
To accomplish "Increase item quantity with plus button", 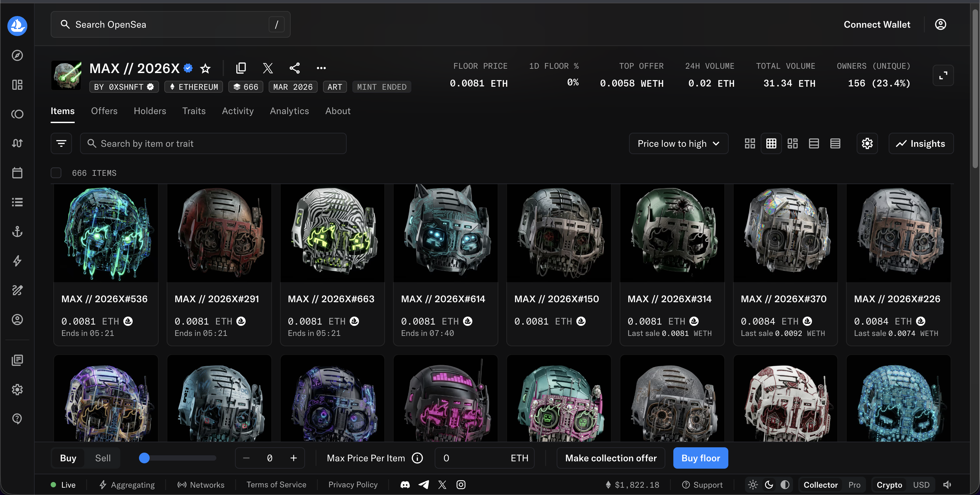I will coord(293,458).
